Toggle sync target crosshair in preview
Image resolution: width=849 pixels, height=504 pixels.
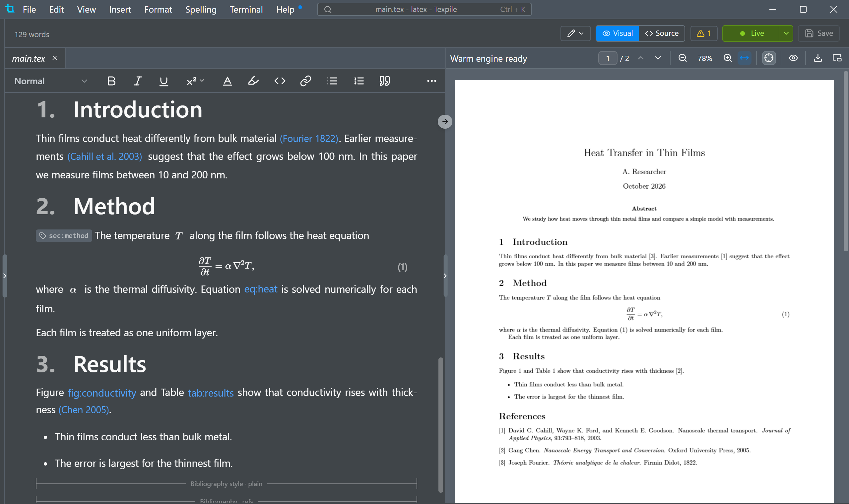point(768,58)
